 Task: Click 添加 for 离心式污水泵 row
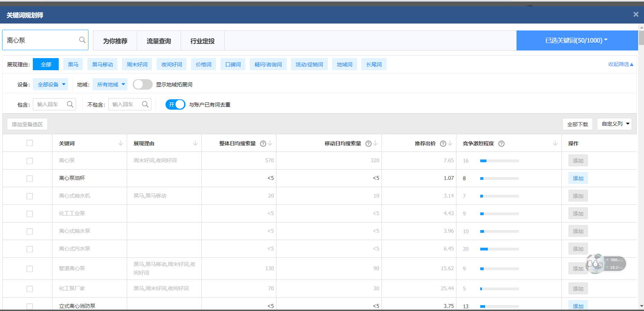578,249
